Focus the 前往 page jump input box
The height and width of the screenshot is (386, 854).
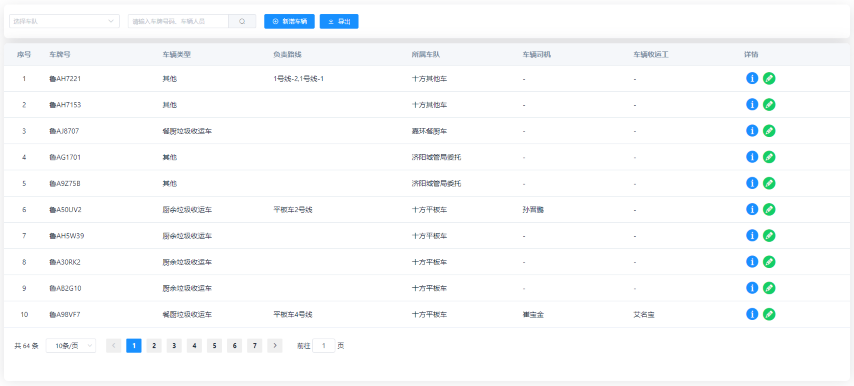coord(324,345)
